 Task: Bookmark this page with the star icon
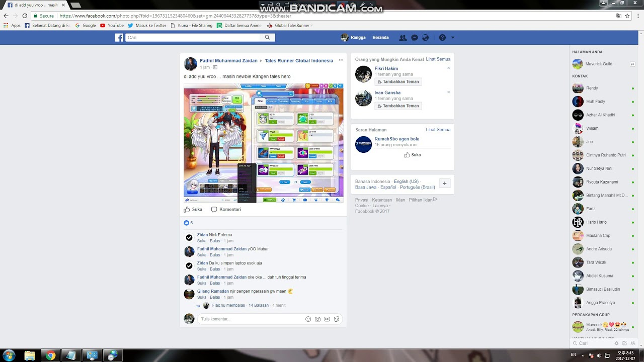click(x=627, y=16)
